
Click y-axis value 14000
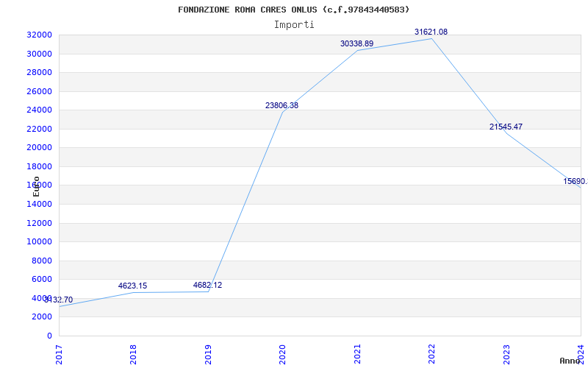pyautogui.click(x=39, y=205)
